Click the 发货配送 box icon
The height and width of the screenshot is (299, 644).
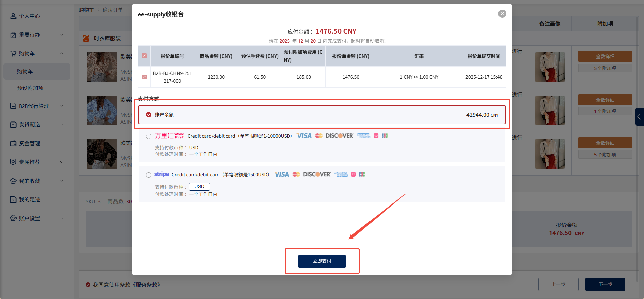coord(13,125)
